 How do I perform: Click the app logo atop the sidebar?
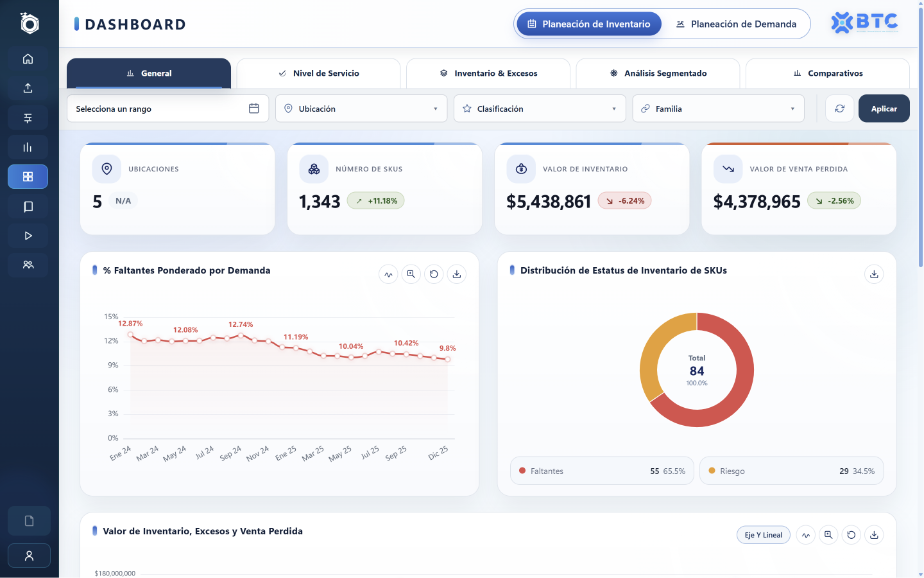pos(30,23)
